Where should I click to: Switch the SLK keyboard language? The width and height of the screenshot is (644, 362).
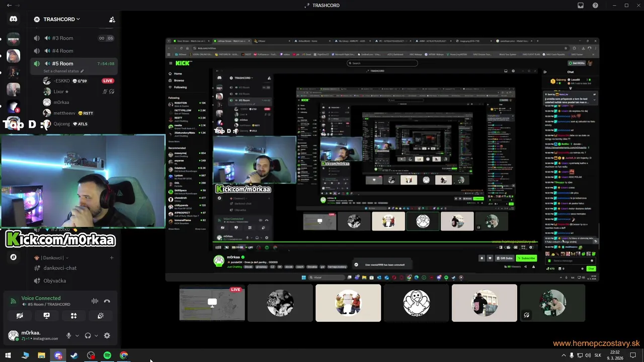tap(598, 355)
